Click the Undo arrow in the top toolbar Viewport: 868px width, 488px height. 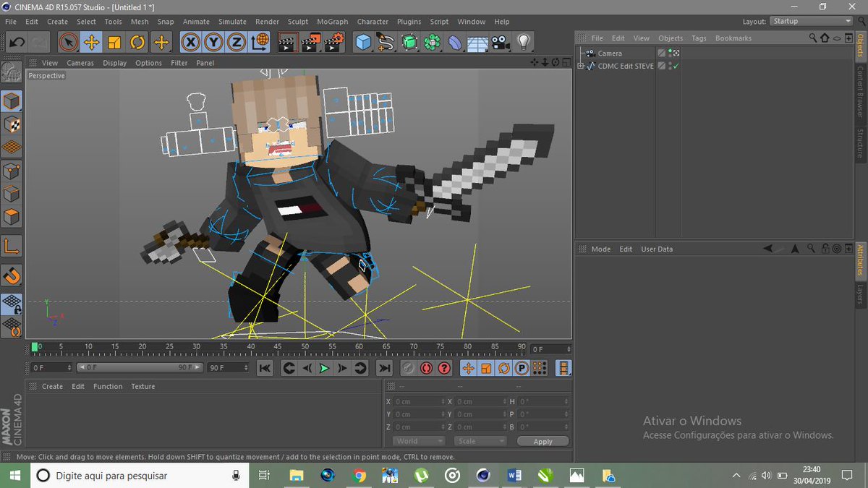point(16,43)
